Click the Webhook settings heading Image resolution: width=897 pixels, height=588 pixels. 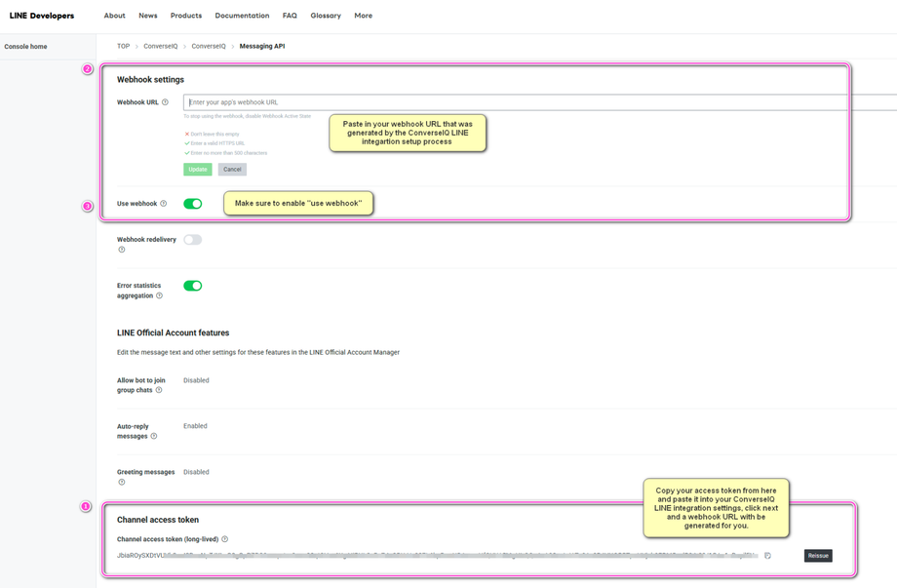point(150,80)
